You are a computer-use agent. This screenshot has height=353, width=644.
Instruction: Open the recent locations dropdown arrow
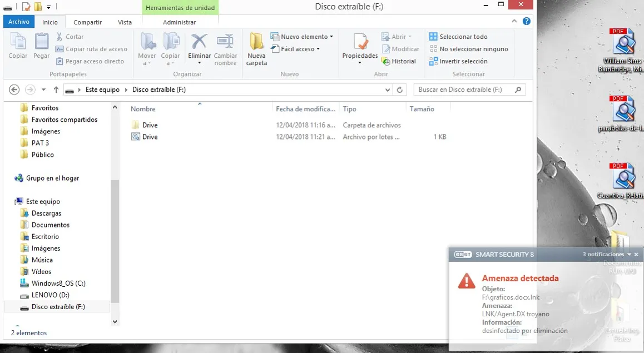click(43, 90)
